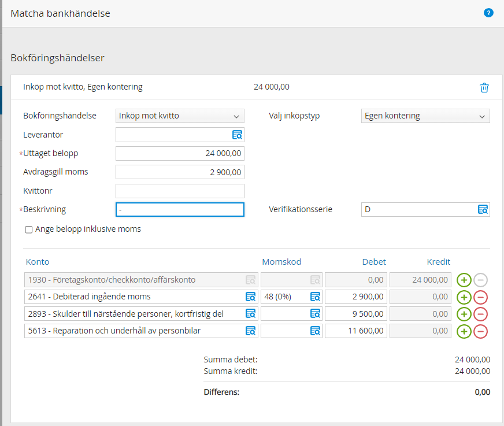This screenshot has width=504, height=426.
Task: Click the Inköp mot kvitto, Egen kontering header text
Action: coord(83,87)
